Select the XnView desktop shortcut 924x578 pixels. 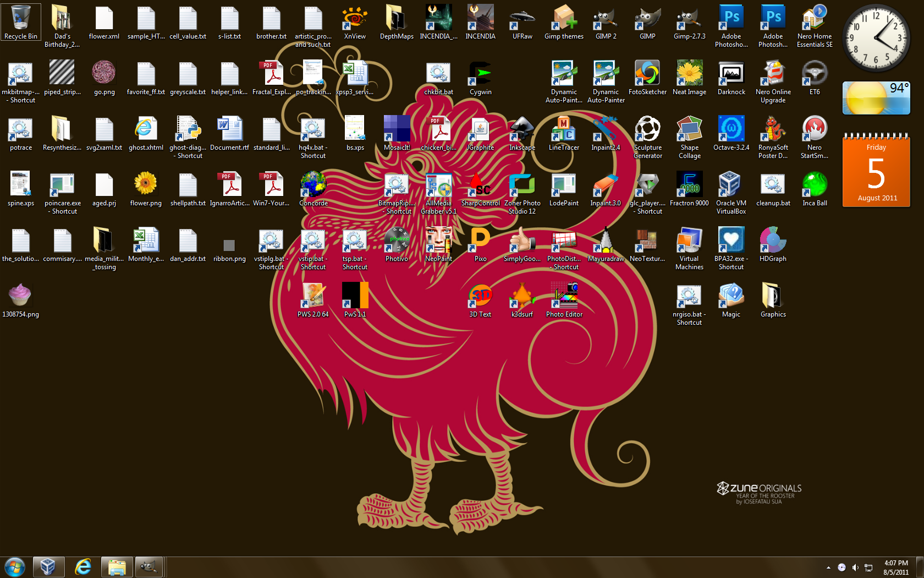click(x=355, y=22)
